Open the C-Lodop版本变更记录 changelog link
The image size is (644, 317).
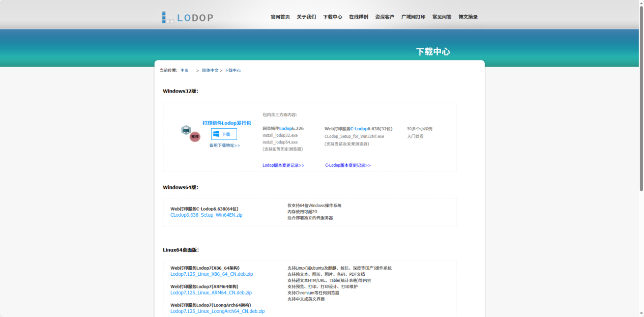348,165
